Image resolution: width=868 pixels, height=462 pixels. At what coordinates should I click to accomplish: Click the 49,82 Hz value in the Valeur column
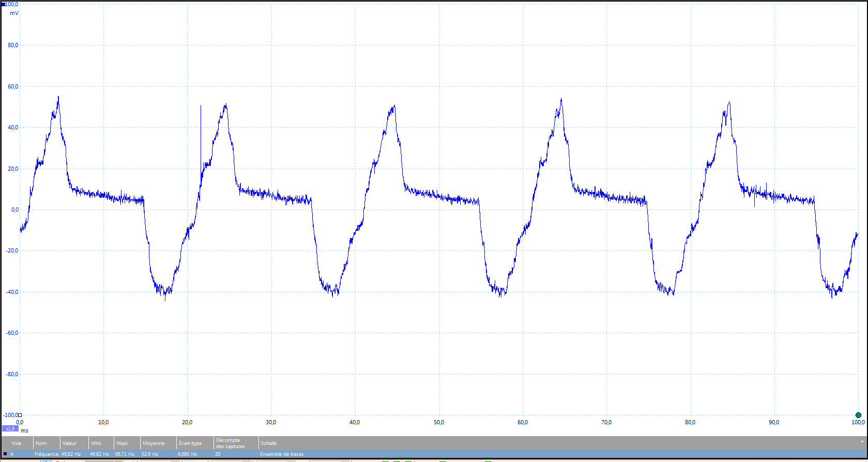click(x=71, y=454)
